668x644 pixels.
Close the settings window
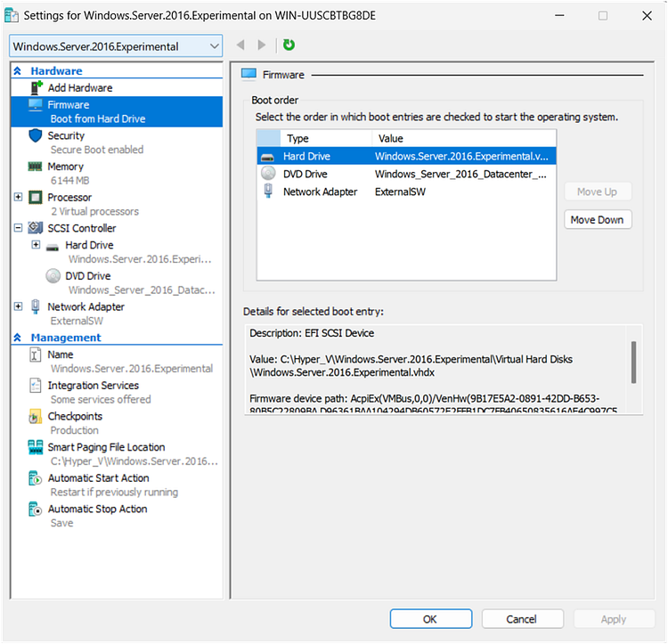[647, 16]
